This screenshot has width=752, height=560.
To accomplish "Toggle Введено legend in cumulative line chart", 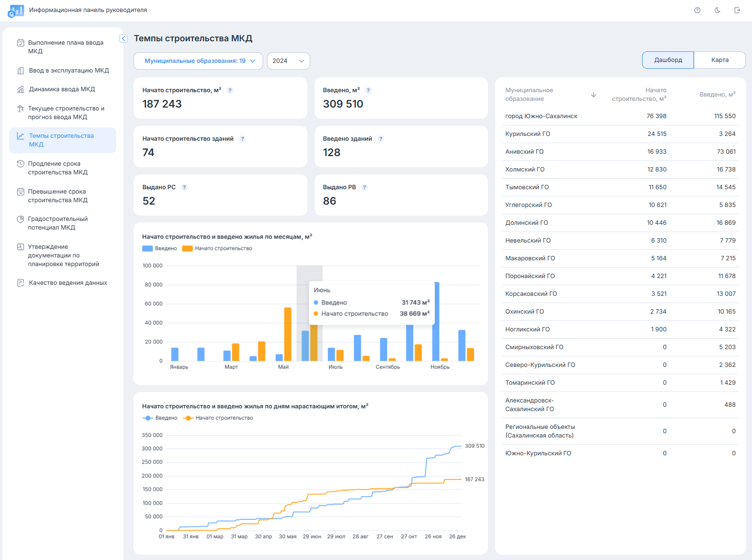I will pos(160,418).
